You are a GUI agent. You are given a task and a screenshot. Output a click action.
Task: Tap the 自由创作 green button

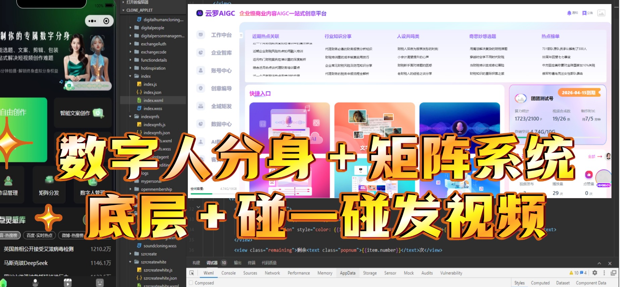(23, 130)
